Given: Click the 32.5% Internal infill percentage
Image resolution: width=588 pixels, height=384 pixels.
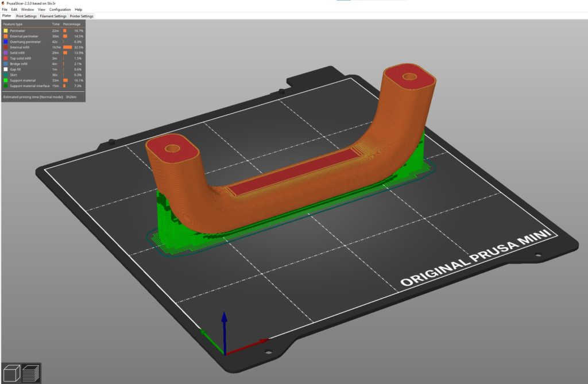Looking at the screenshot, I should 79,47.
